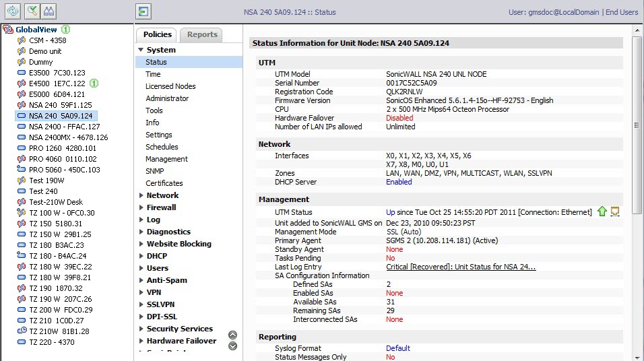Open the Schedules page under System
Image resolution: width=644 pixels, height=361 pixels.
pyautogui.click(x=162, y=147)
